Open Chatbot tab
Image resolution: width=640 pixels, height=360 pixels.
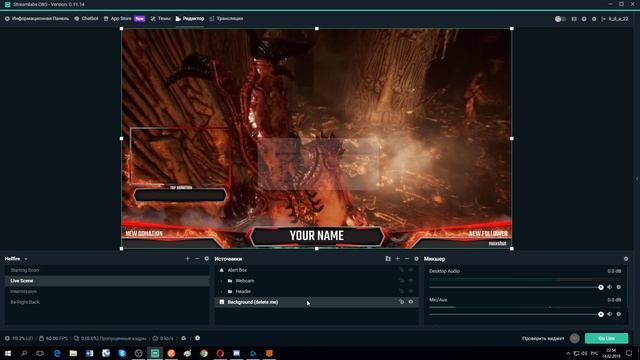87,19
